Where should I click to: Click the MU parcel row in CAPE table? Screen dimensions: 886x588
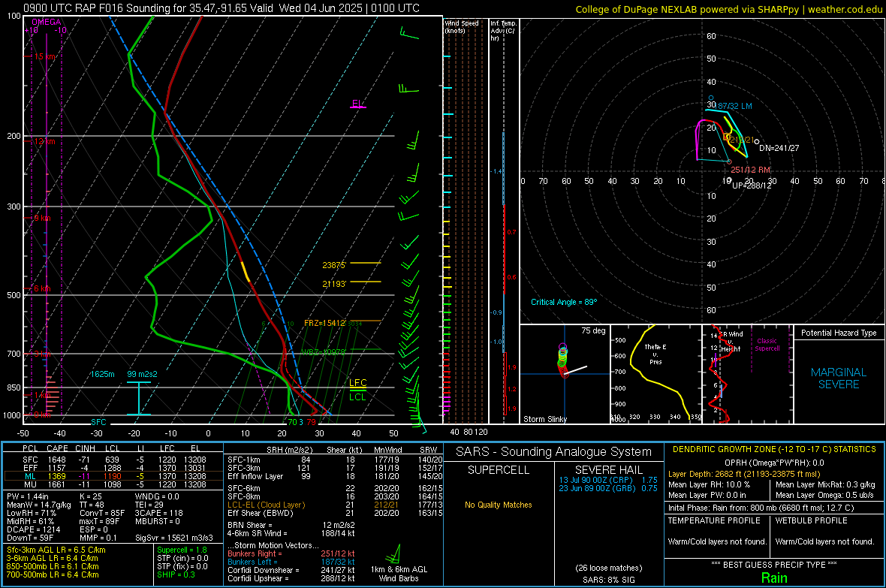coord(113,484)
